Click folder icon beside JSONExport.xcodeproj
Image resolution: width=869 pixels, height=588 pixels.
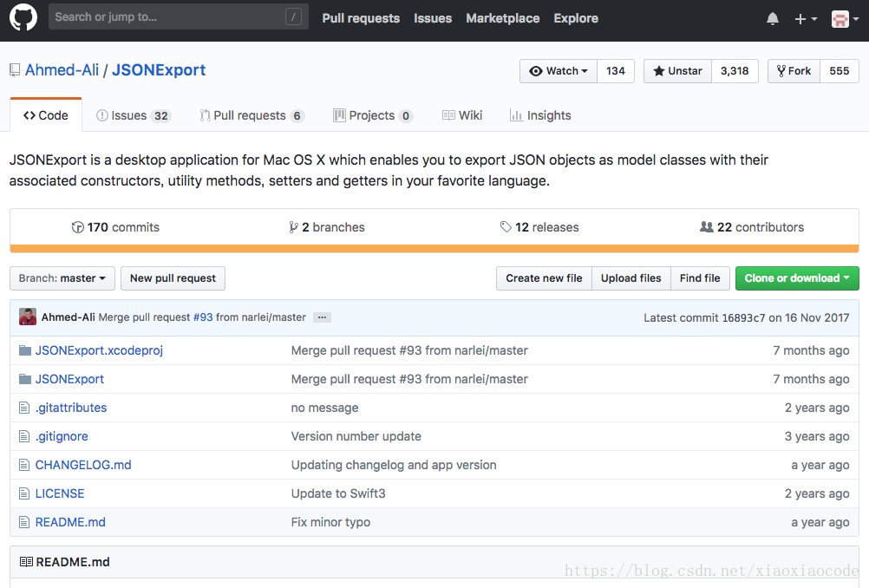pos(25,350)
